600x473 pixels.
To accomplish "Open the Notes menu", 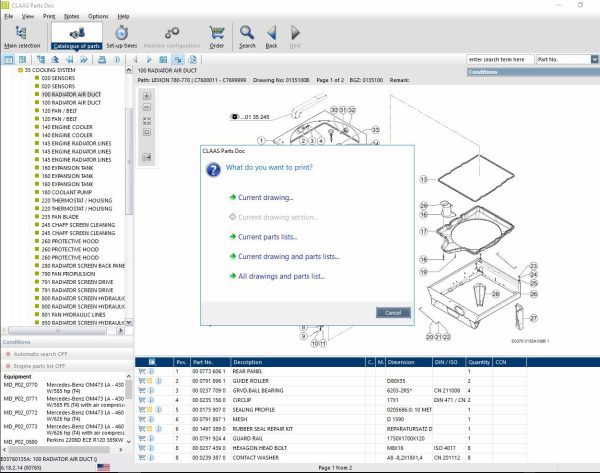I will (71, 16).
